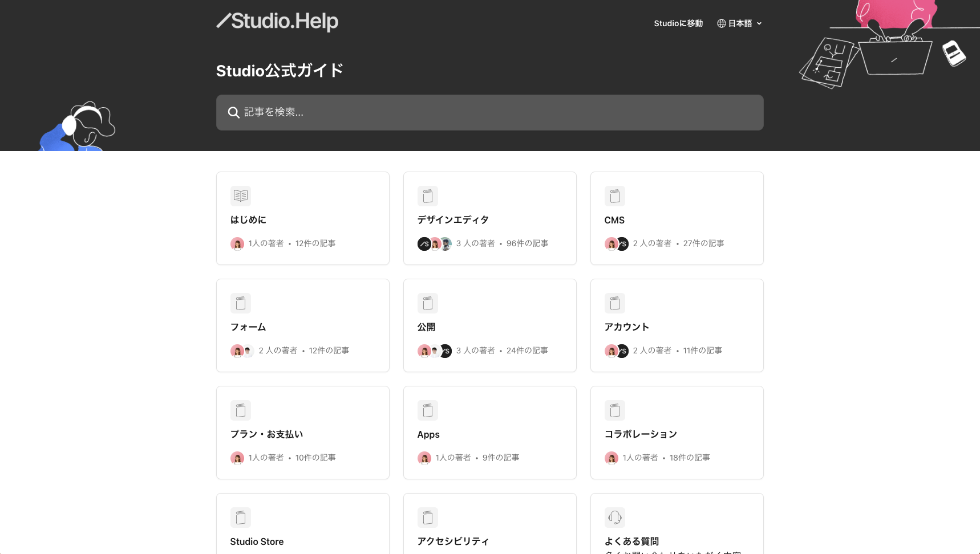Click "12件の記事" on はじめに card
This screenshot has height=554, width=980.
click(315, 243)
